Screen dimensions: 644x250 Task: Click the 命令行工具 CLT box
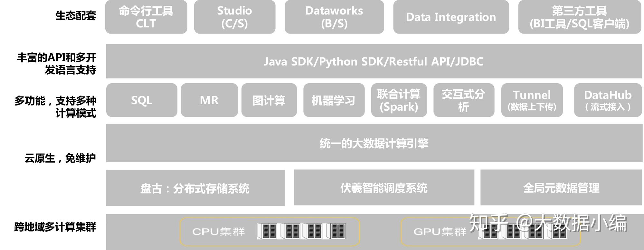click(146, 17)
